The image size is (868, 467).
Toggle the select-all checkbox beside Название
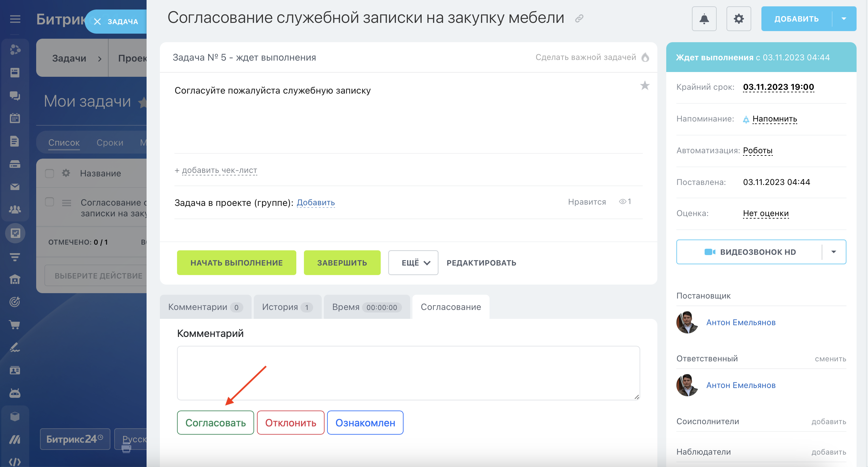[x=49, y=174]
